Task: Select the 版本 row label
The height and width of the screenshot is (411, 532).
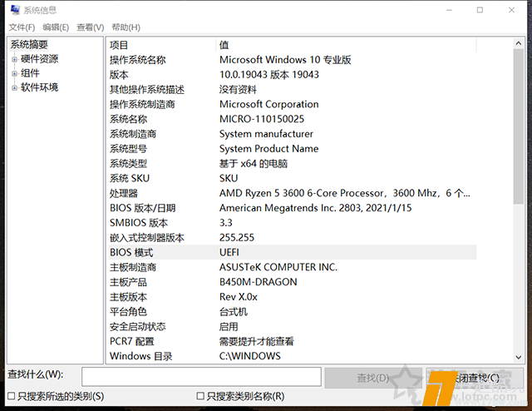Action: pos(119,75)
